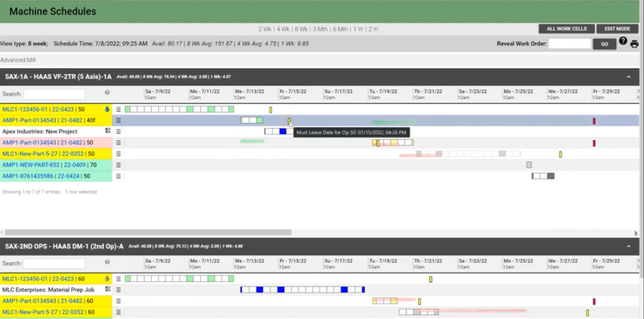Click the ALL WORK CELLS button
The height and width of the screenshot is (319, 644).
tap(567, 28)
